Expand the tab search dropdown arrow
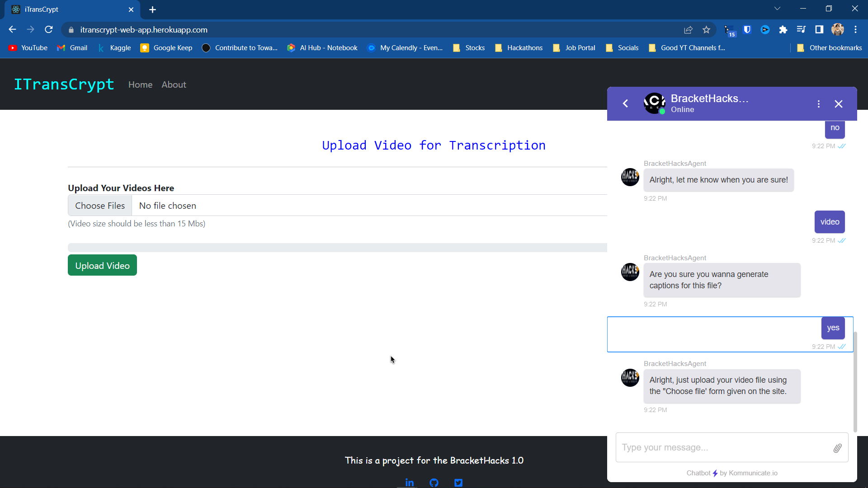 click(x=777, y=9)
